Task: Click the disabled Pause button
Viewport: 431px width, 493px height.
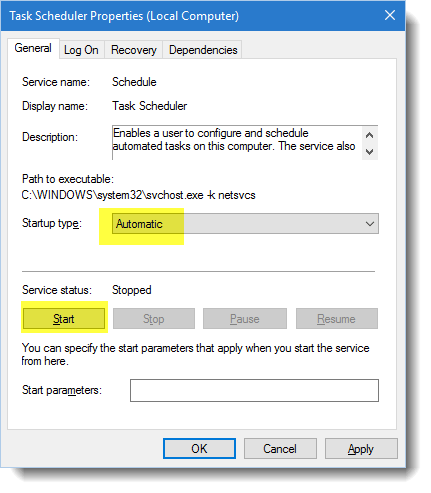Action: pos(245,319)
